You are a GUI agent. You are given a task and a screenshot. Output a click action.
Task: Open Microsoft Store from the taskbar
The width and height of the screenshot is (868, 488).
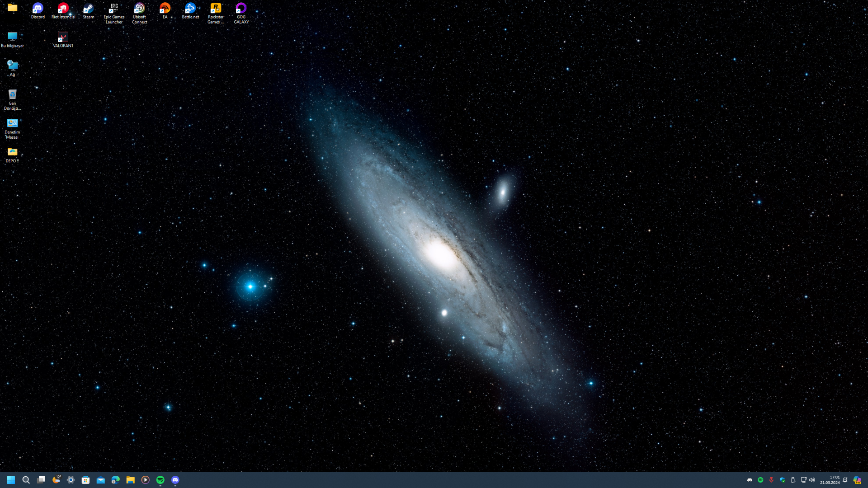click(85, 480)
